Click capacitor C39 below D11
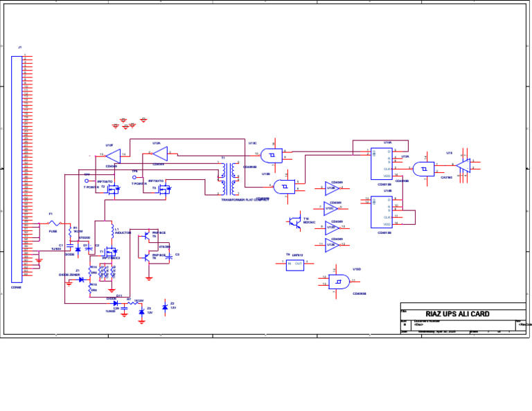Screen dimensions: 532x411 (x=125, y=308)
